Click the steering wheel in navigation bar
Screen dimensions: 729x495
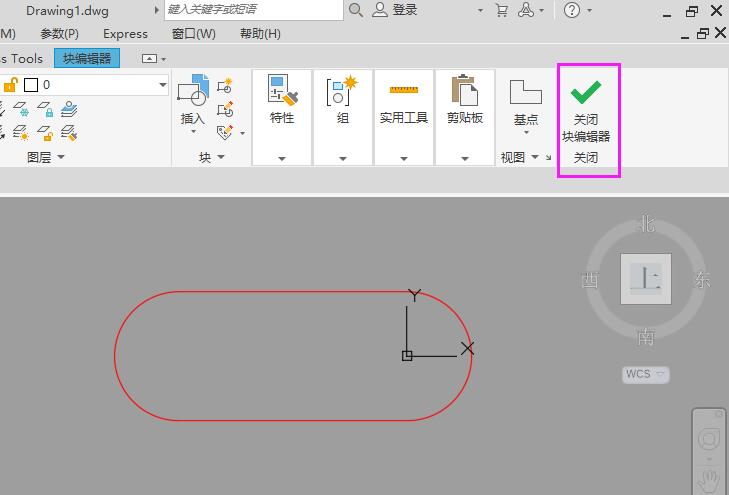[709, 439]
